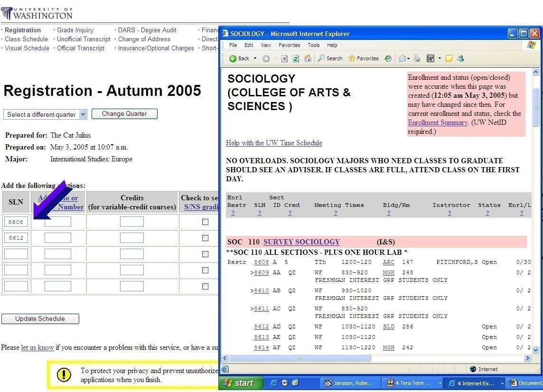Image resolution: width=543 pixels, height=392 pixels.
Task: Click the Home icon in IE toolbar
Action: pos(308,58)
